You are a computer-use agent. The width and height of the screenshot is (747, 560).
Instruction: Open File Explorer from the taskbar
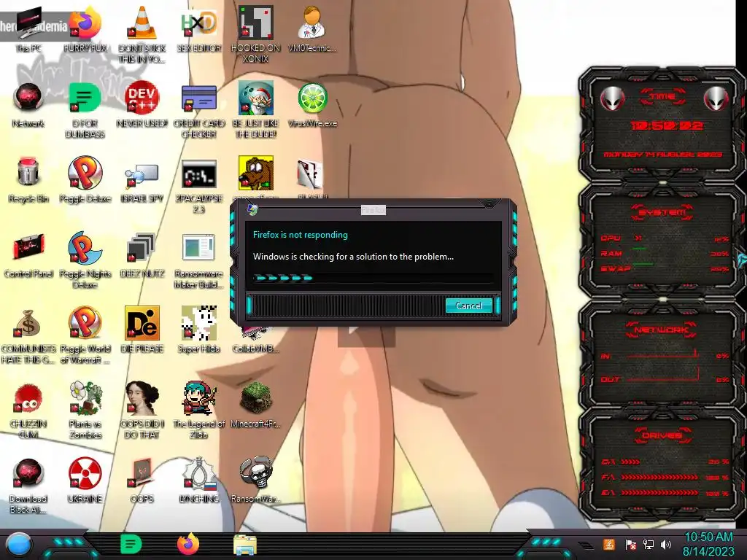click(245, 544)
